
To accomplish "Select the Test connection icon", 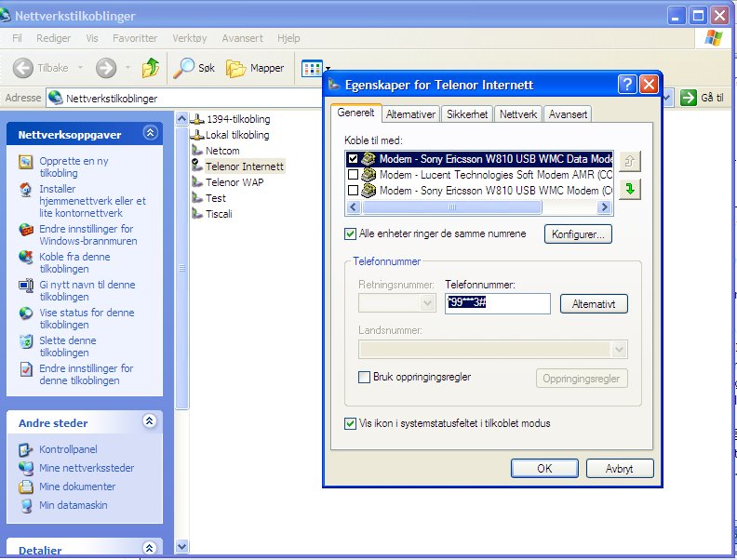I will (197, 198).
